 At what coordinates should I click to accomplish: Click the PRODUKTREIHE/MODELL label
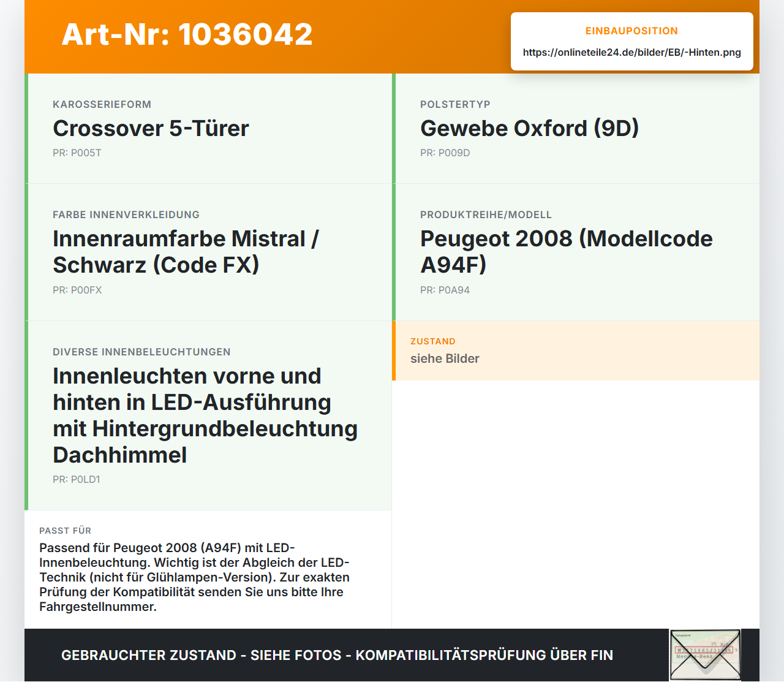point(486,214)
